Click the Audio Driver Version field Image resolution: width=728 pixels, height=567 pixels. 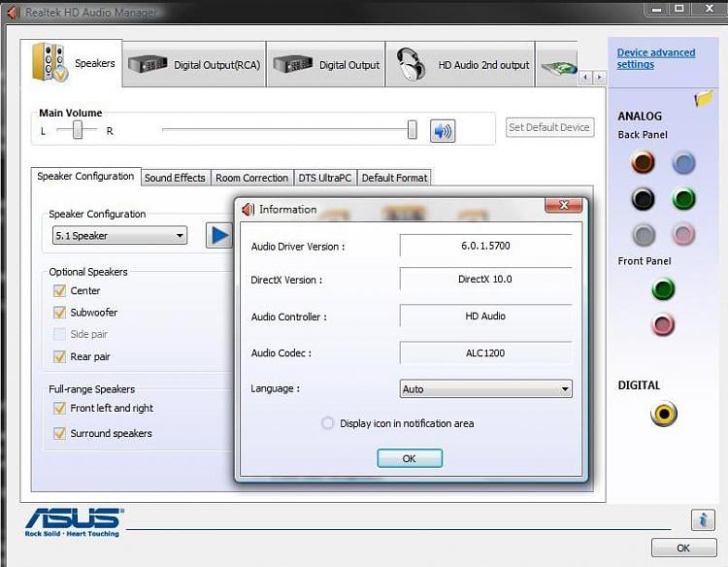coord(485,246)
